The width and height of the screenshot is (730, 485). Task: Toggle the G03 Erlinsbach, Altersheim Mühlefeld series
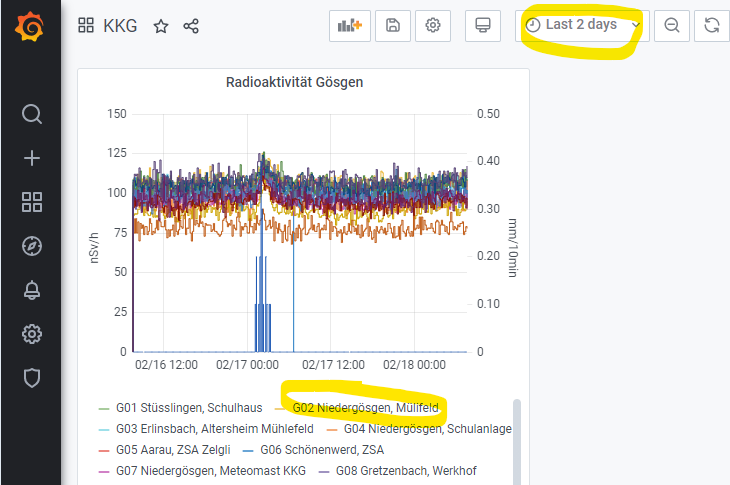(x=215, y=429)
